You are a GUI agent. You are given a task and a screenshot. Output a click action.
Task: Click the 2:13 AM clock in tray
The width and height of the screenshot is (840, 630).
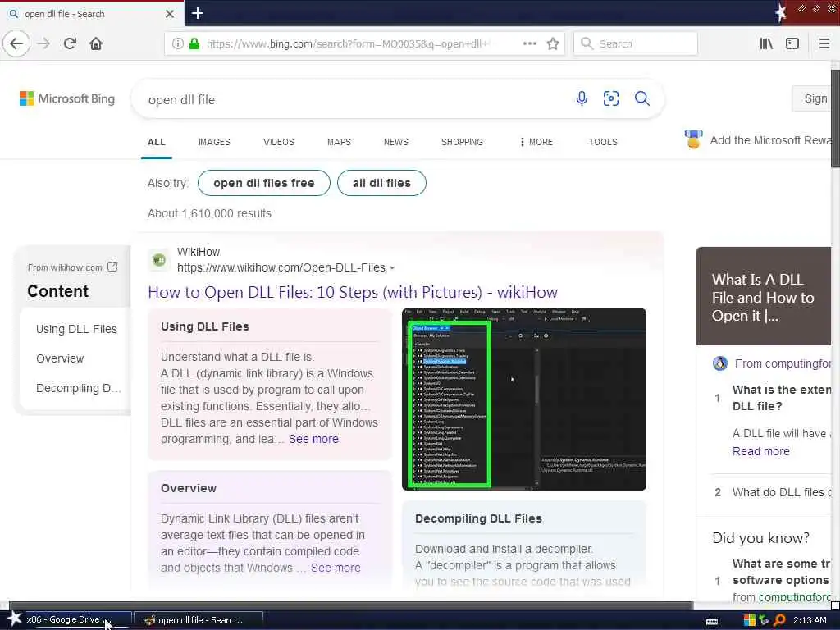(810, 620)
